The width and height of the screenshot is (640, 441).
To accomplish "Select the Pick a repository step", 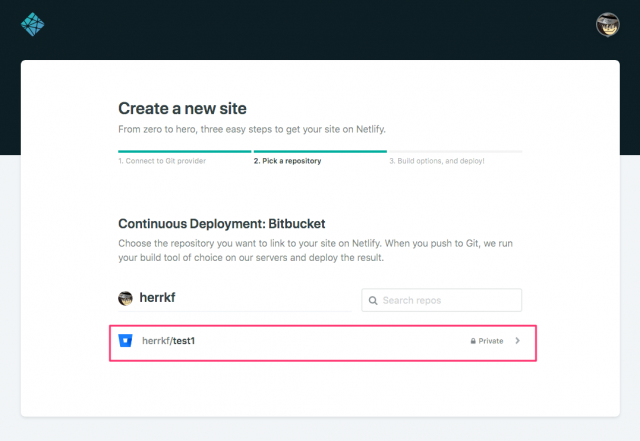I will (x=287, y=161).
